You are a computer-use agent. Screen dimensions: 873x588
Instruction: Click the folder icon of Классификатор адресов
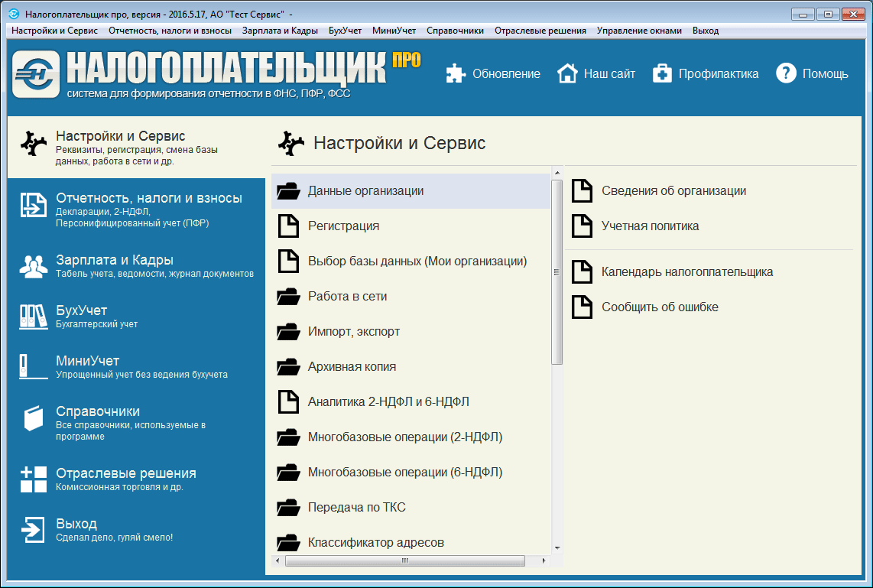pyautogui.click(x=288, y=542)
